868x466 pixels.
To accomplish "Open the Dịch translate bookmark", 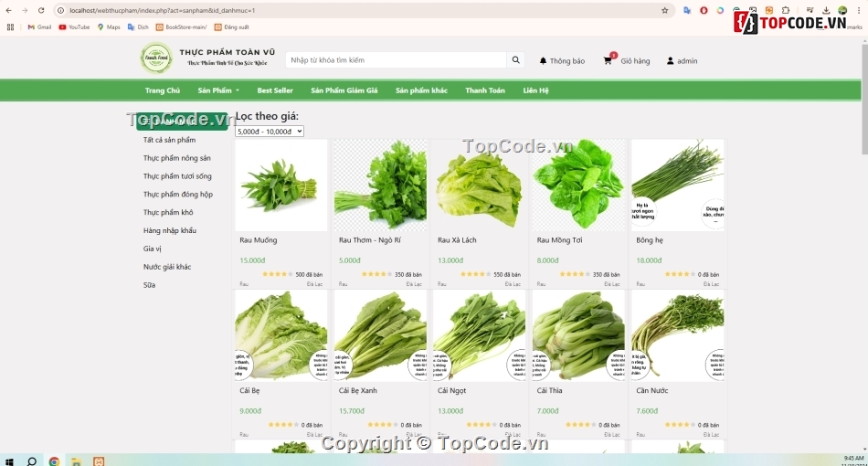I will tap(138, 26).
